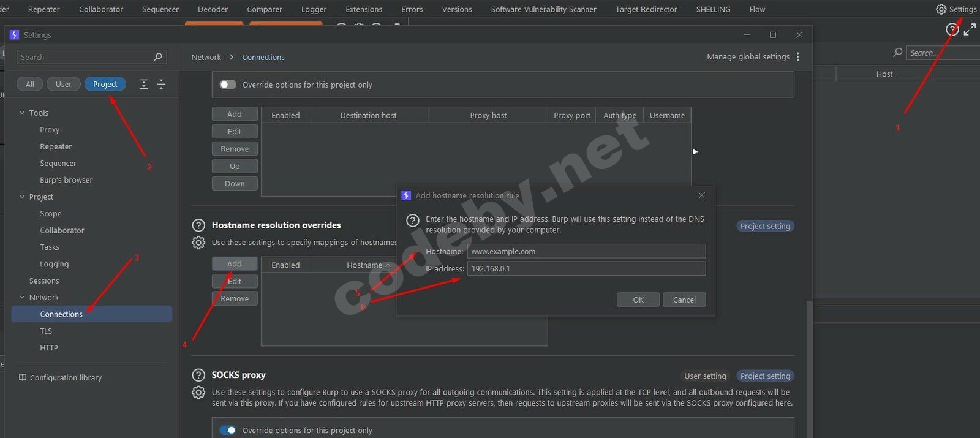Select Logging in the settings tree
Image resolution: width=980 pixels, height=438 pixels.
pos(55,264)
